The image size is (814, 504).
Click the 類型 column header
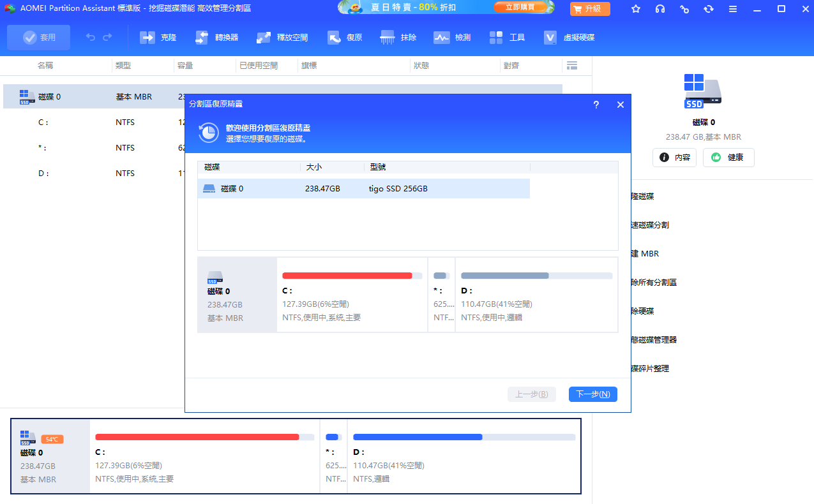click(x=123, y=65)
